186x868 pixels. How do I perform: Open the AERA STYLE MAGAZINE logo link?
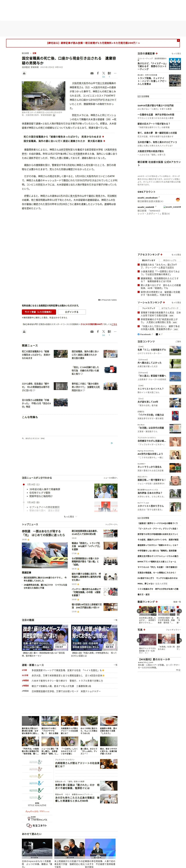point(37,804)
